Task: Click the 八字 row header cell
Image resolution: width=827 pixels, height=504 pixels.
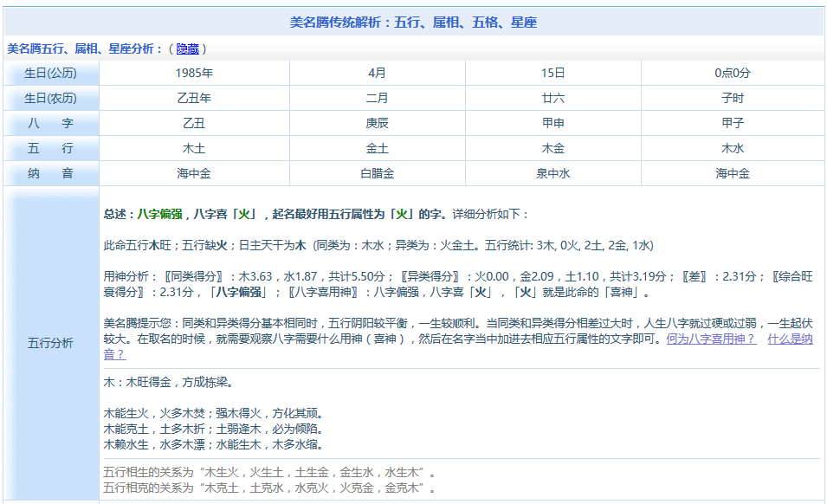Action: [50, 124]
